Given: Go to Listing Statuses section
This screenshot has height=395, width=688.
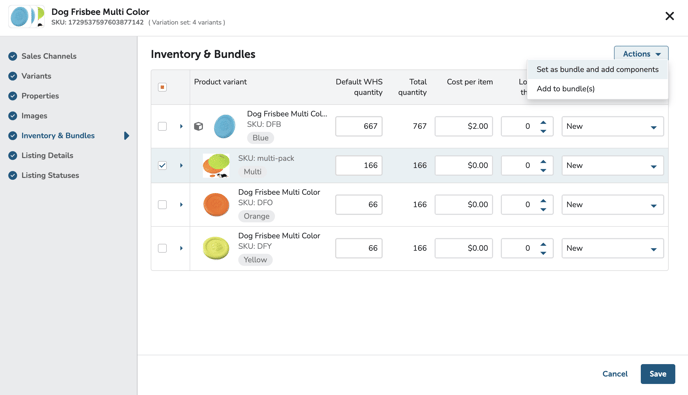Looking at the screenshot, I should pyautogui.click(x=50, y=175).
